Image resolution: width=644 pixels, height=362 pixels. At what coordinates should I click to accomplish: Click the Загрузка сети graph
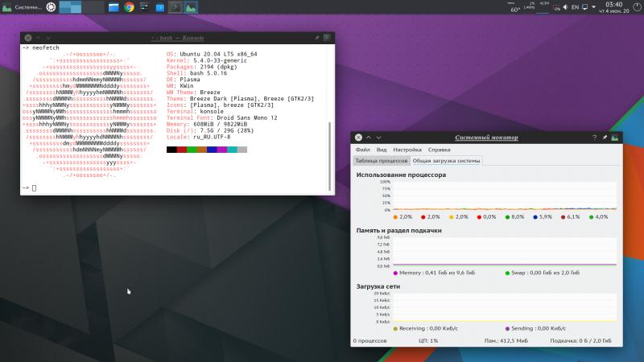click(x=505, y=307)
